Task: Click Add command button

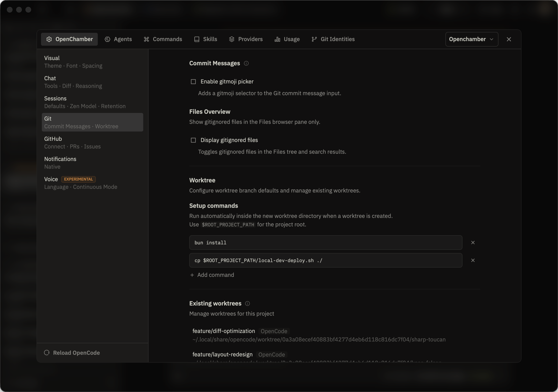Action: [212, 275]
